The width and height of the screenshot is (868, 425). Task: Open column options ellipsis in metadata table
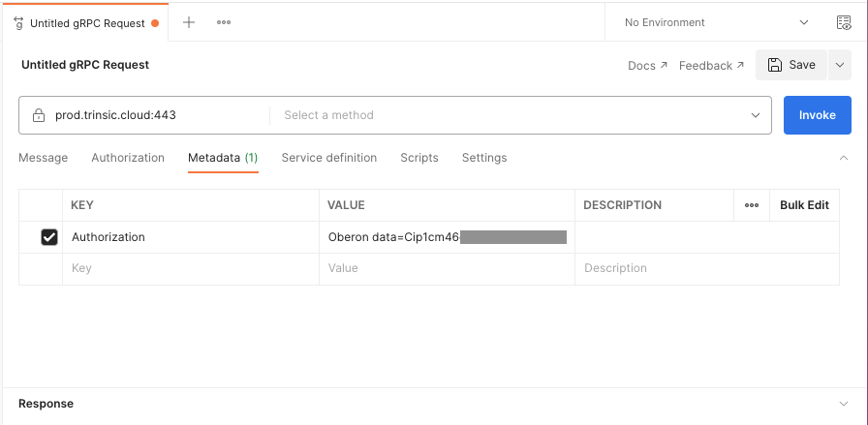tap(752, 205)
